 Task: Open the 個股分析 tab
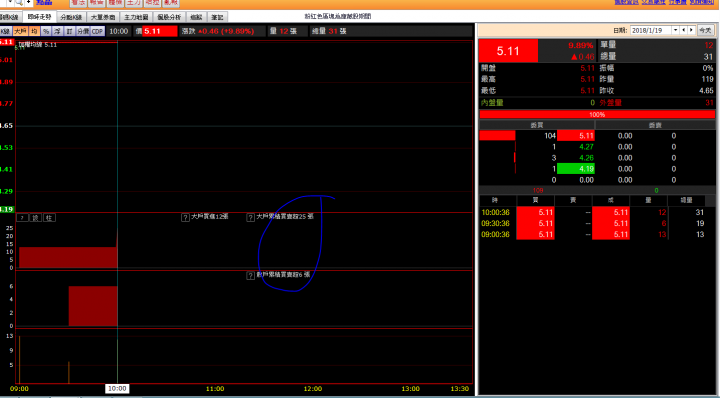tap(169, 17)
